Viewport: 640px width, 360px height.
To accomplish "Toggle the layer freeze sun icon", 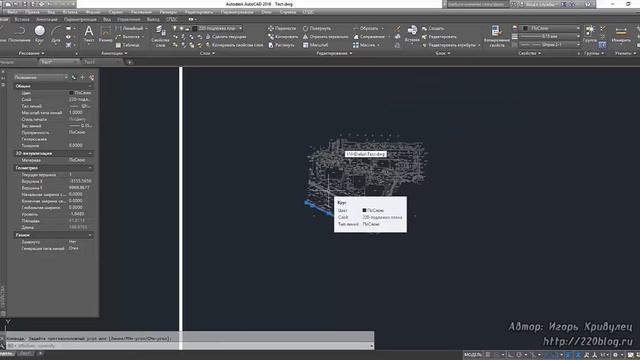I will [181, 29].
